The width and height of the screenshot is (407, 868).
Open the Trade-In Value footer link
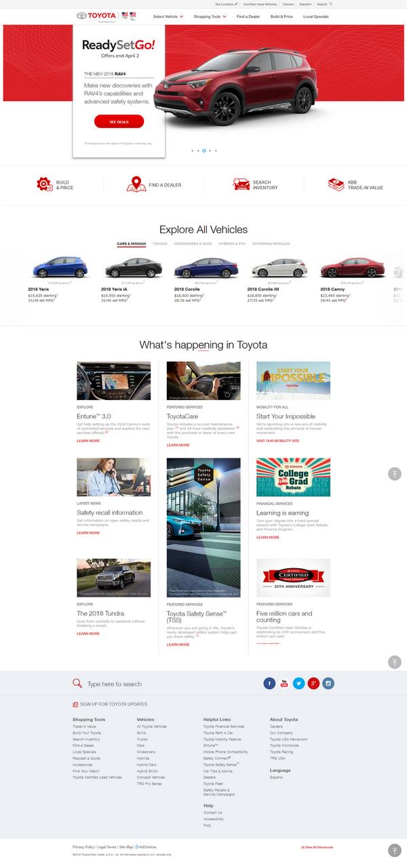[x=84, y=726]
